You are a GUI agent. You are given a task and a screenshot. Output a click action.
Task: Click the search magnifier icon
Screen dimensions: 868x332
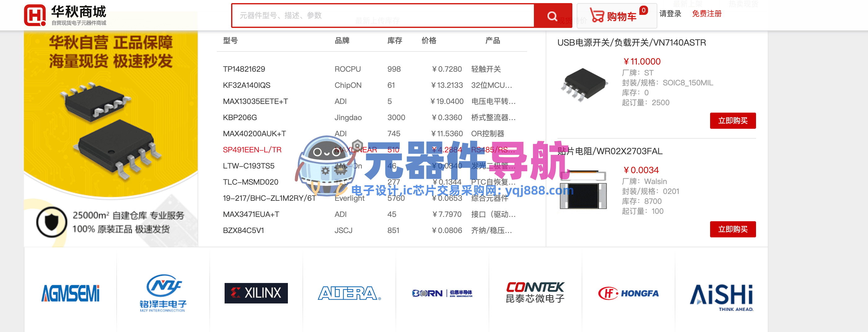[x=552, y=16]
